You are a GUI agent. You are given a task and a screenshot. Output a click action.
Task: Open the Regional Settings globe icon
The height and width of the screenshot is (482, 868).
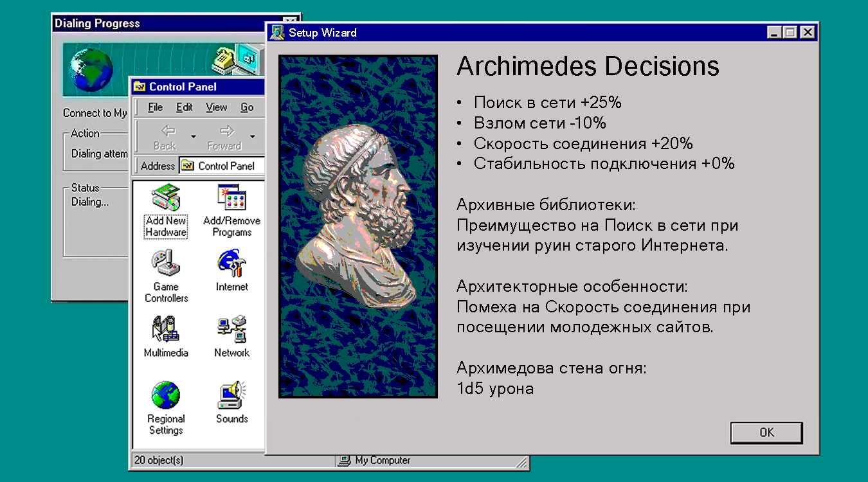click(x=166, y=395)
